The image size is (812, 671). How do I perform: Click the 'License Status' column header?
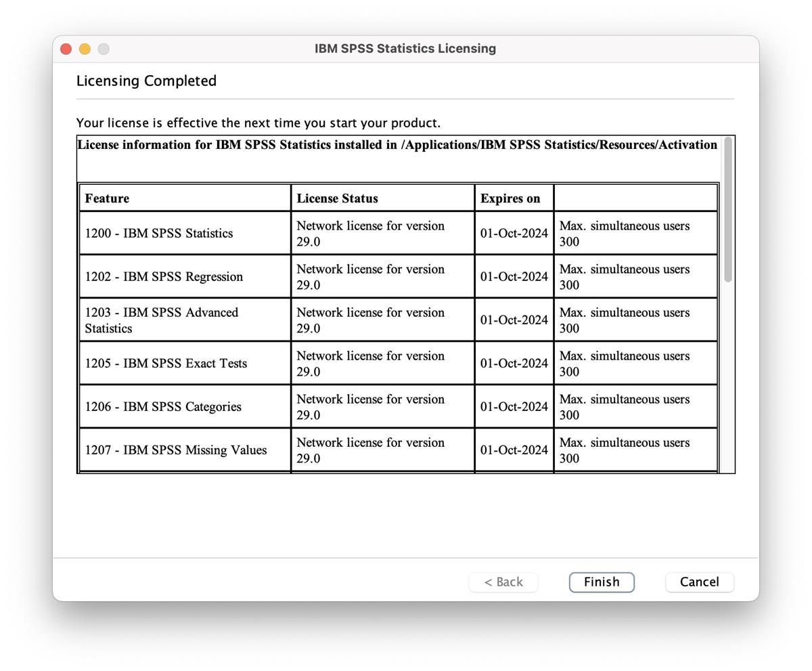pyautogui.click(x=383, y=198)
